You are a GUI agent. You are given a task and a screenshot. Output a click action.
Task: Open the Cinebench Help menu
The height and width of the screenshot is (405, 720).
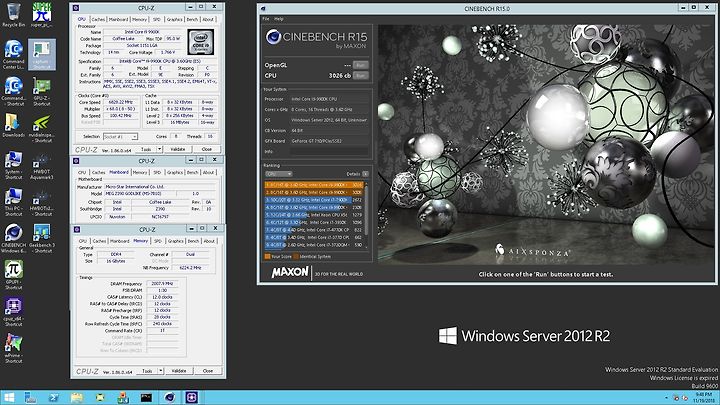pos(279,19)
